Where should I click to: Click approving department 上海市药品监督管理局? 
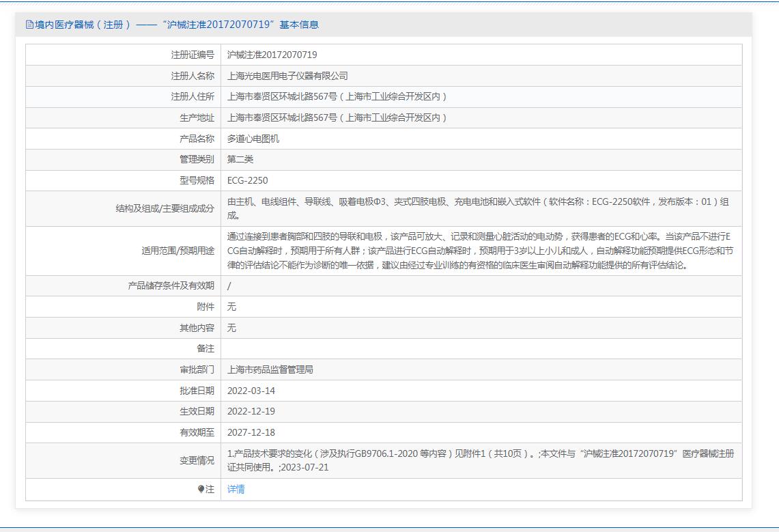pyautogui.click(x=270, y=369)
